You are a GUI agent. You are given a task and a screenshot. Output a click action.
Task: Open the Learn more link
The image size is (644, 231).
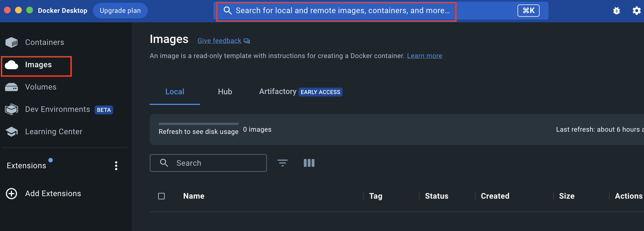pos(425,56)
